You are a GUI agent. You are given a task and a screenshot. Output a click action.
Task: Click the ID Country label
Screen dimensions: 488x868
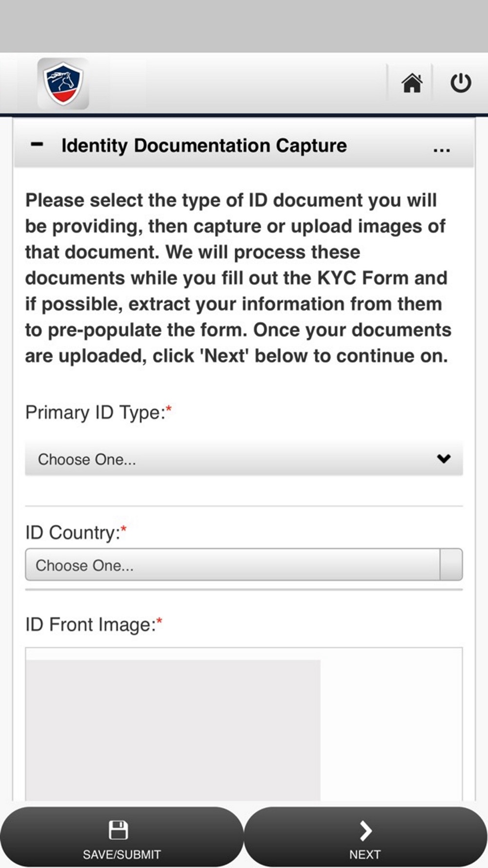point(73,532)
